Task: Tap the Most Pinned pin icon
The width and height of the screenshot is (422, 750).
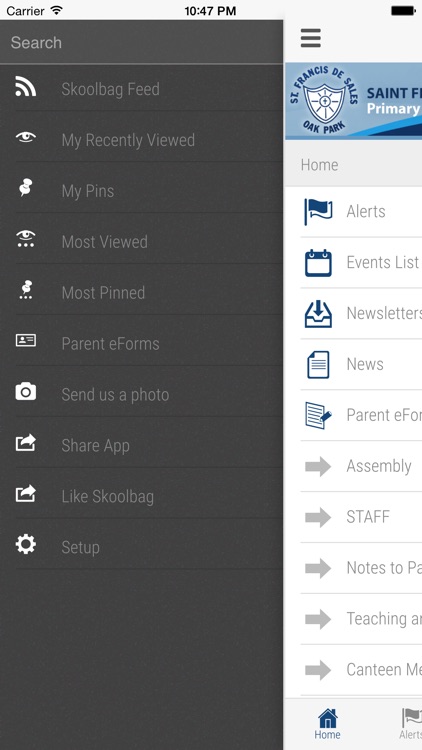Action: (x=25, y=290)
